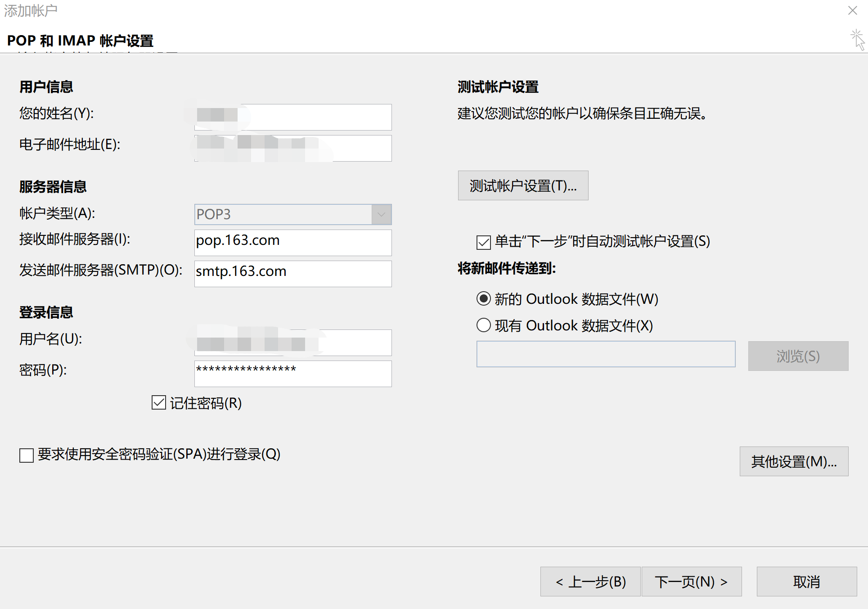Open Other Settings (M) dialog
Viewport: 868px width, 609px height.
coord(793,461)
